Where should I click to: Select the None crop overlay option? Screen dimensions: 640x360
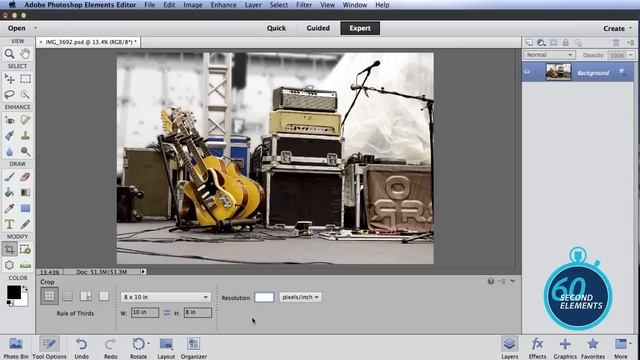pos(104,296)
